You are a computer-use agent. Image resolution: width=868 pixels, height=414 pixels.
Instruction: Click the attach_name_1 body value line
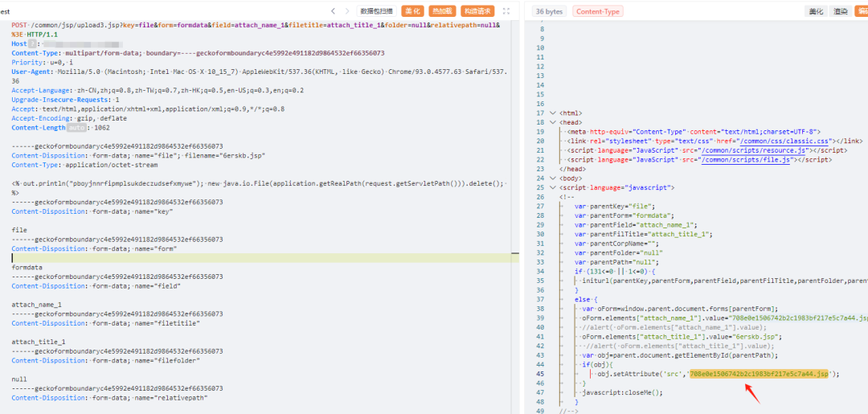click(36, 305)
